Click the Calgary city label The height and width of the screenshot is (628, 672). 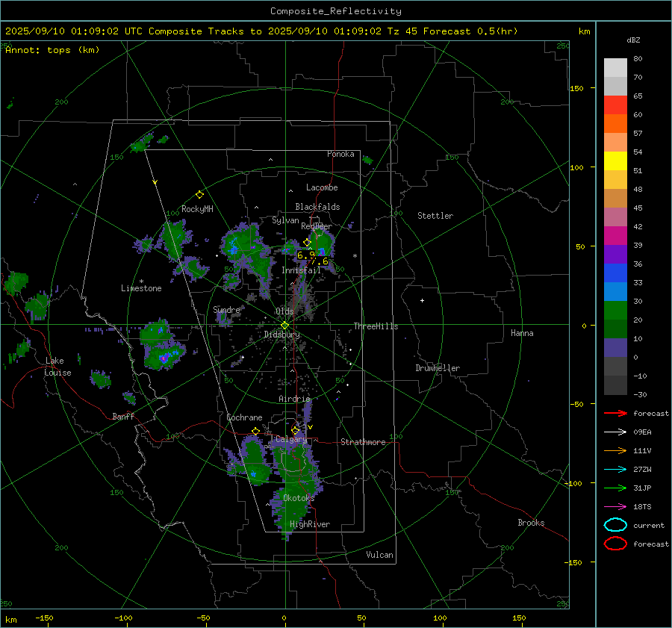(291, 439)
